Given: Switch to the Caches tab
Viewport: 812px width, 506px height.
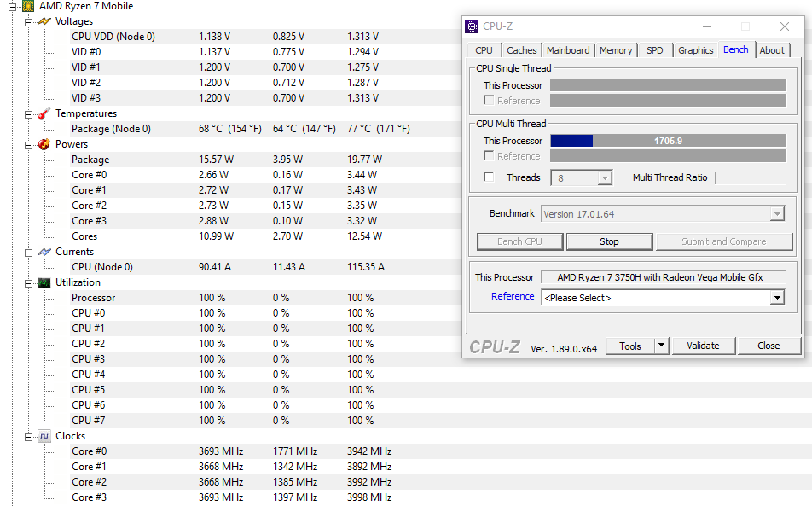Looking at the screenshot, I should (521, 50).
